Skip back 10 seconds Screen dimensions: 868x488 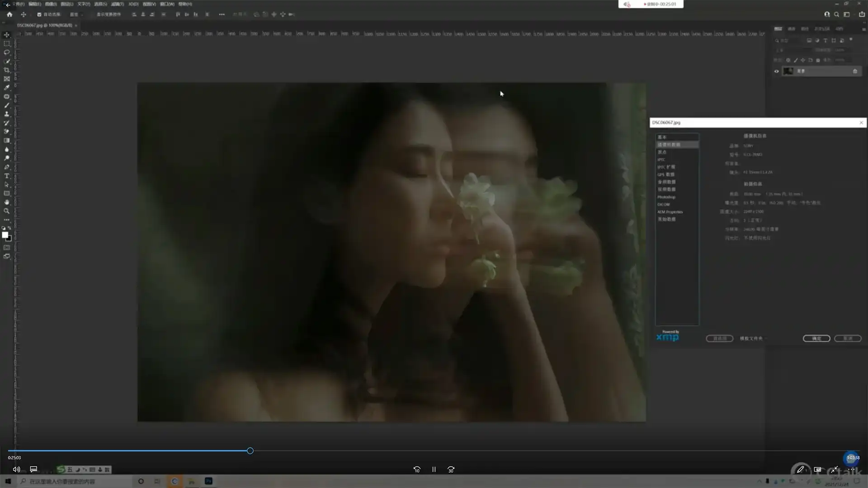(417, 469)
